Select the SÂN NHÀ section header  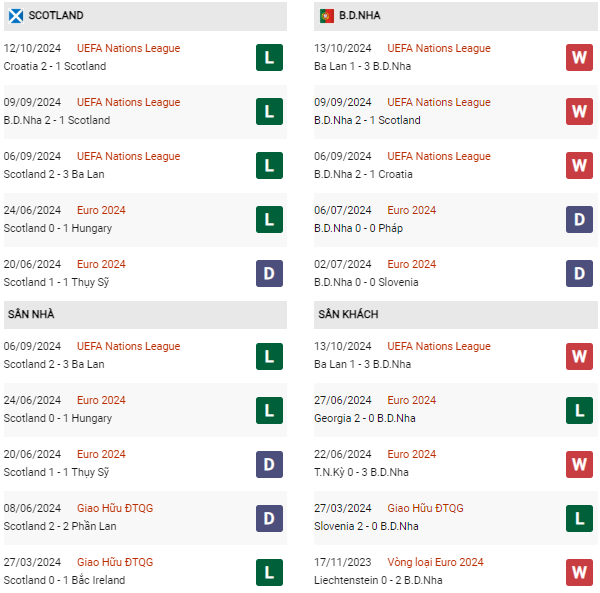coord(145,314)
